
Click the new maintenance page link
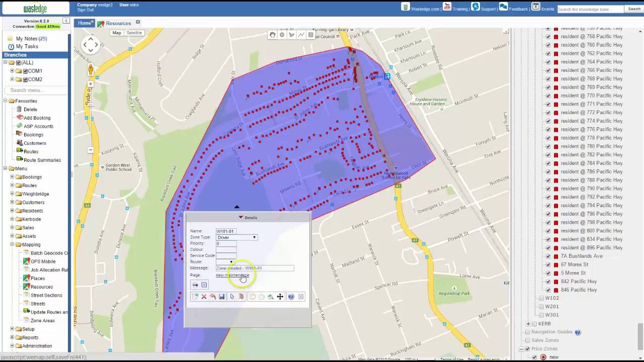point(232,275)
